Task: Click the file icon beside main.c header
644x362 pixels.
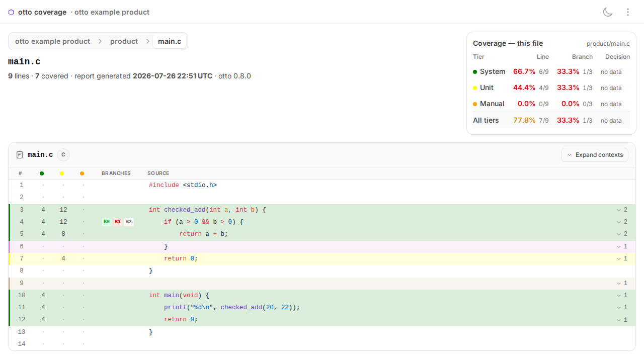Action: (20, 155)
